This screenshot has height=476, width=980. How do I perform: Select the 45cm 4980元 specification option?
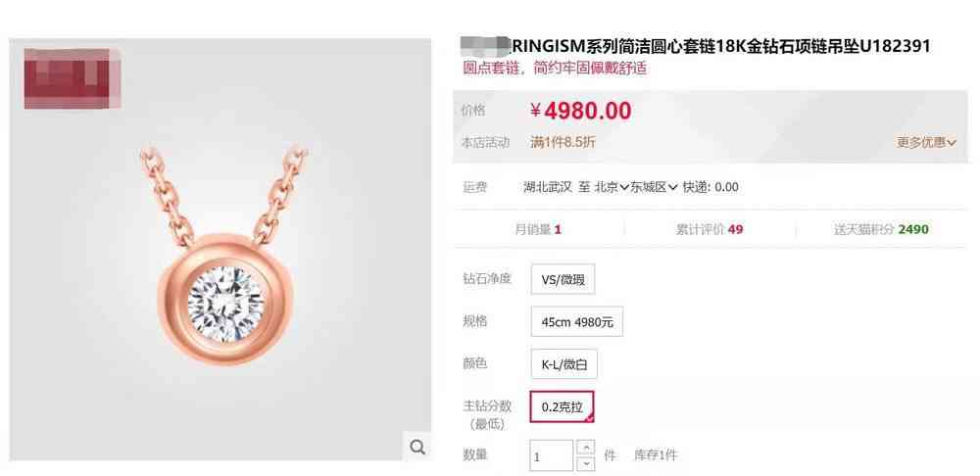[x=577, y=321]
